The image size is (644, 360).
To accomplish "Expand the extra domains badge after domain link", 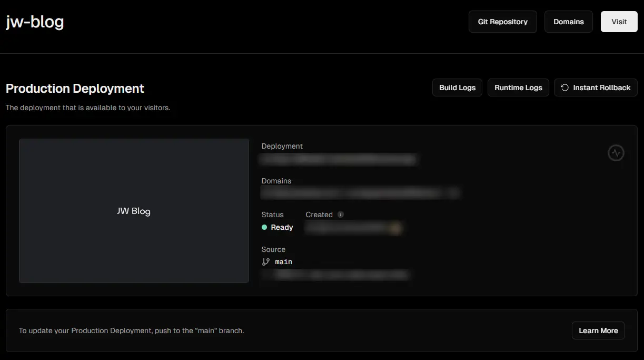I will (x=453, y=193).
